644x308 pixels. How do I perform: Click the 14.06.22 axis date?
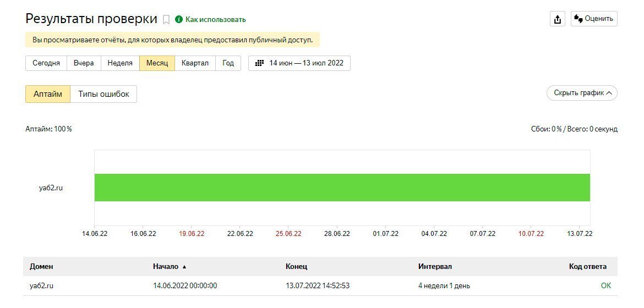click(95, 234)
